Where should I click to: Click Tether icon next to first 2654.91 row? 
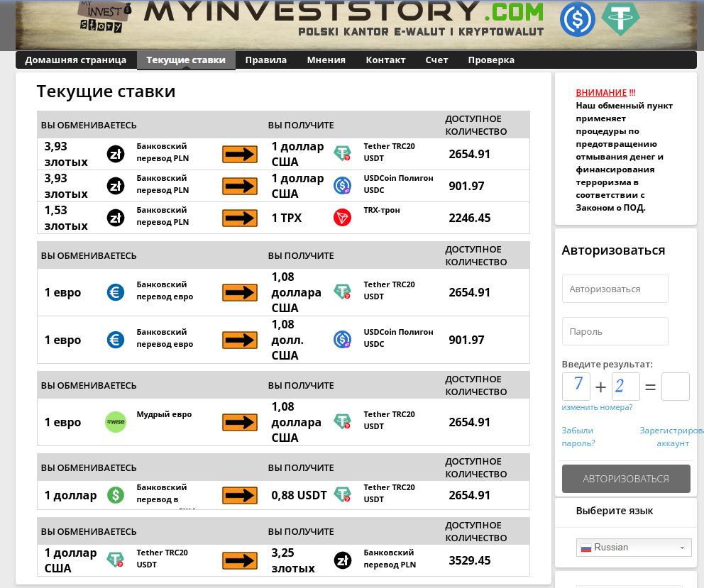pos(342,153)
